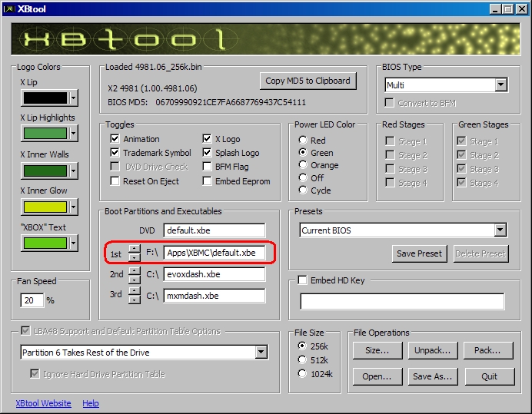Click the Embed HD Key text field
This screenshot has width=532, height=414.
pyautogui.click(x=402, y=301)
